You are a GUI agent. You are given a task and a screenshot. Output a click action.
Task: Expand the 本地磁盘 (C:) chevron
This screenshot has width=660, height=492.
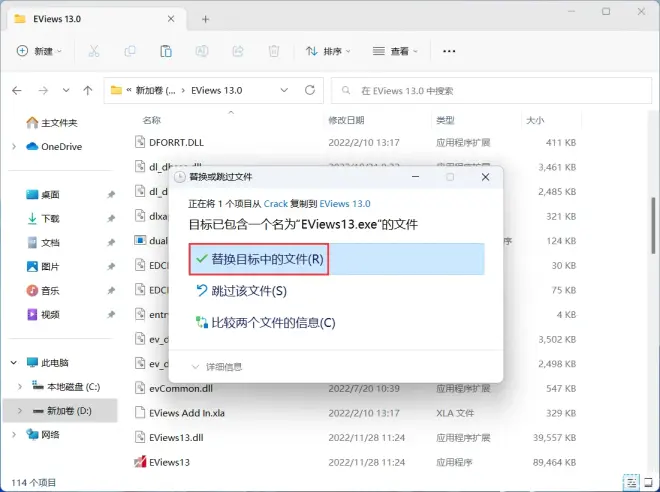(20, 386)
